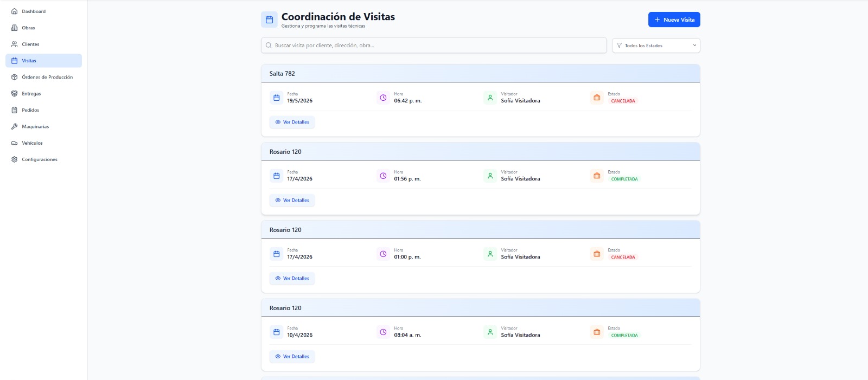This screenshot has height=380, width=868.
Task: Click the Obras building icon
Action: [15, 28]
